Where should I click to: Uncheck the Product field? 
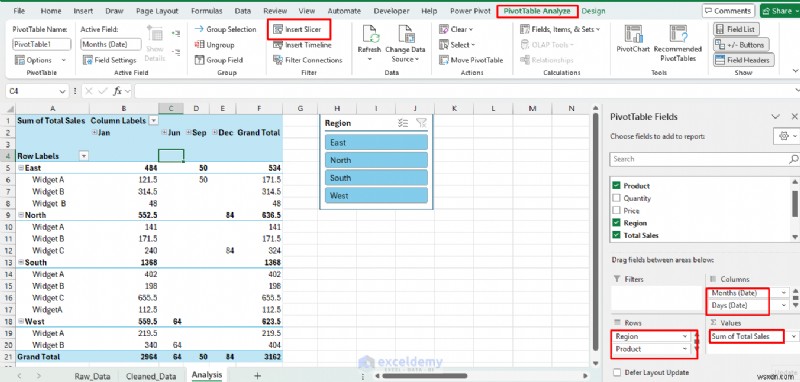coord(616,186)
